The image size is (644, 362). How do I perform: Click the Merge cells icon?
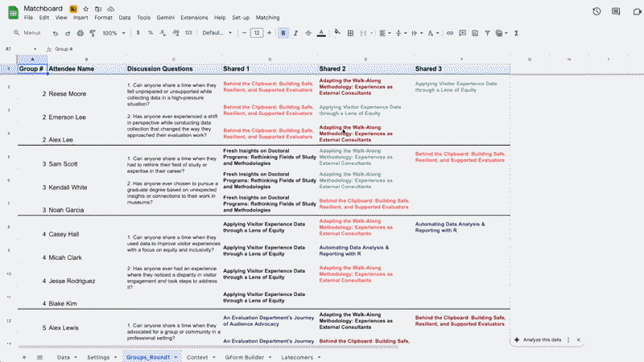click(363, 33)
